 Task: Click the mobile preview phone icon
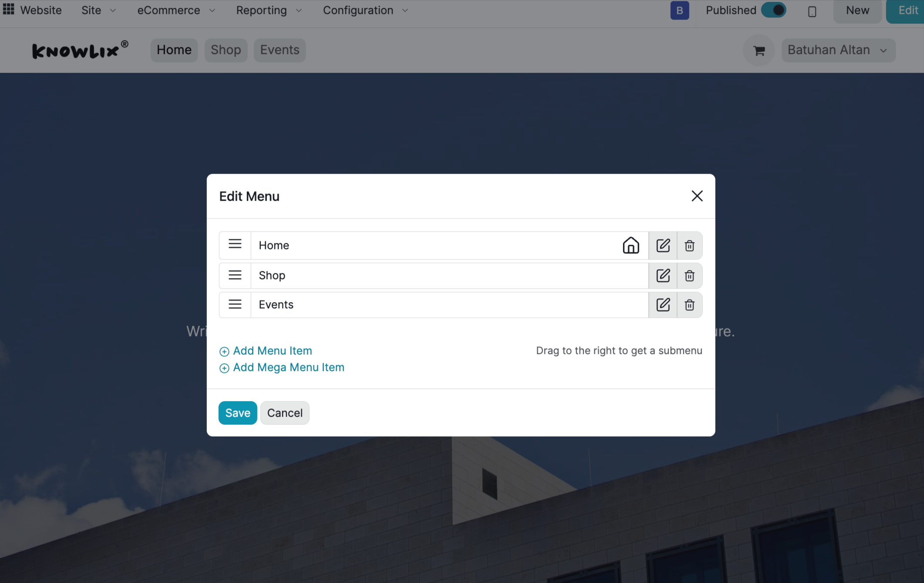click(x=812, y=11)
